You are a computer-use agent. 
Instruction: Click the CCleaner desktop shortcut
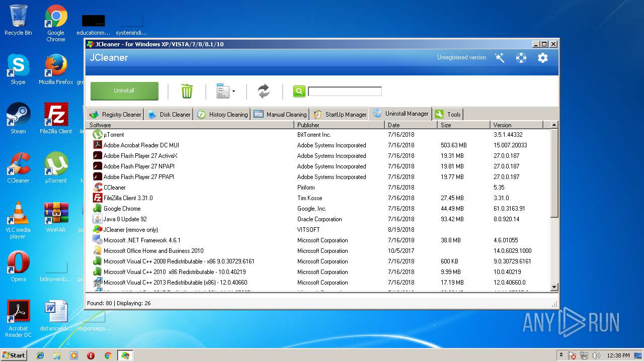18,168
